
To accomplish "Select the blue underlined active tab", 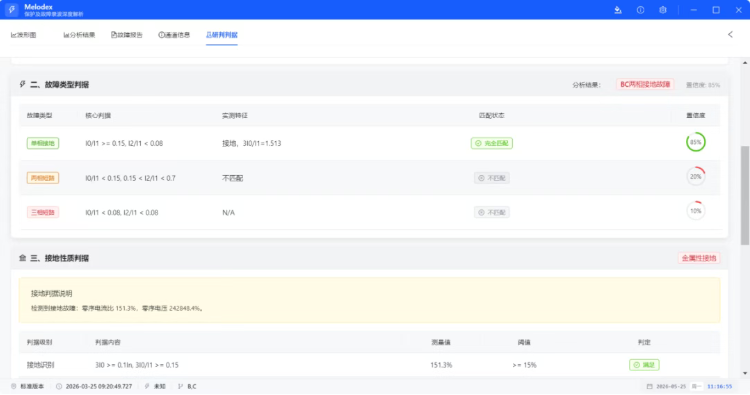I will 221,35.
